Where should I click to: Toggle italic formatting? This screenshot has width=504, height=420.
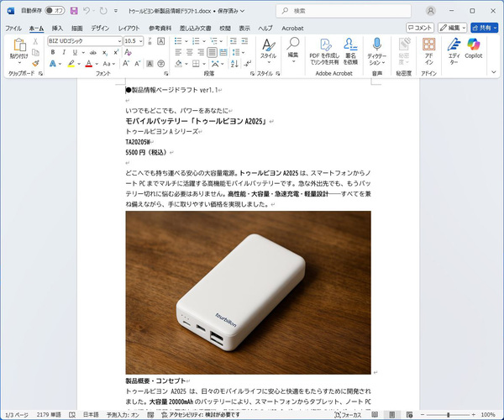(x=62, y=52)
